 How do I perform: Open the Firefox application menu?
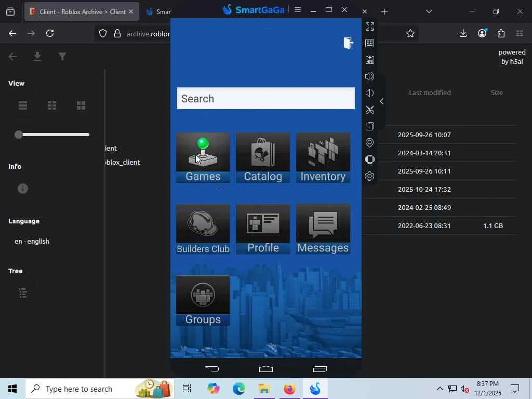click(x=520, y=33)
